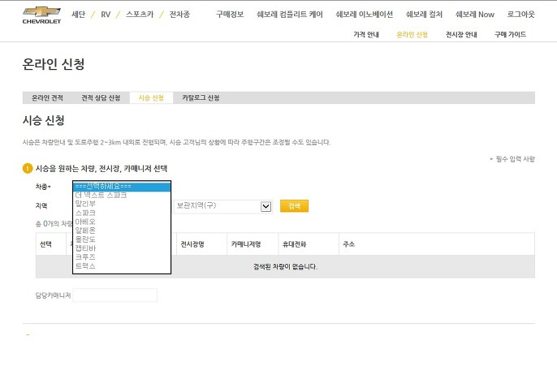
Task: Go to 온라인 신청 submenu
Action: point(412,34)
